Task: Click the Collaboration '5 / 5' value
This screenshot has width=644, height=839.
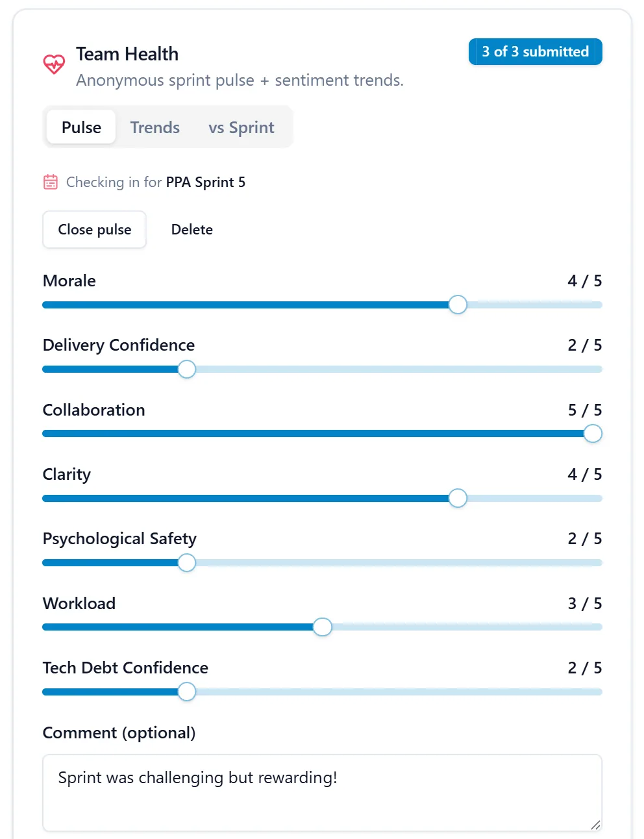Action: click(585, 410)
